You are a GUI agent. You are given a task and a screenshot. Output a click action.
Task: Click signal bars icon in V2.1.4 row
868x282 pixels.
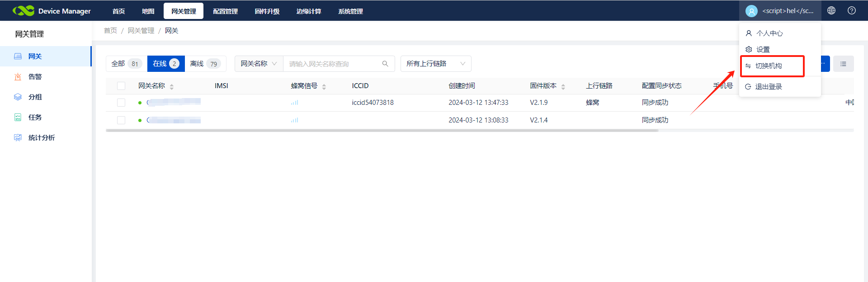[x=295, y=120]
